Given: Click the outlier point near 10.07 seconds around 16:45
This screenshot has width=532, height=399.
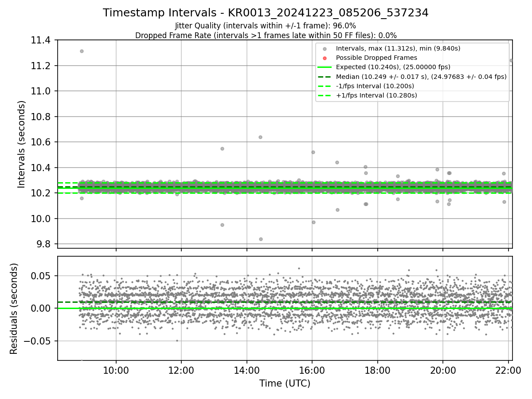Looking at the screenshot, I should point(337,210).
